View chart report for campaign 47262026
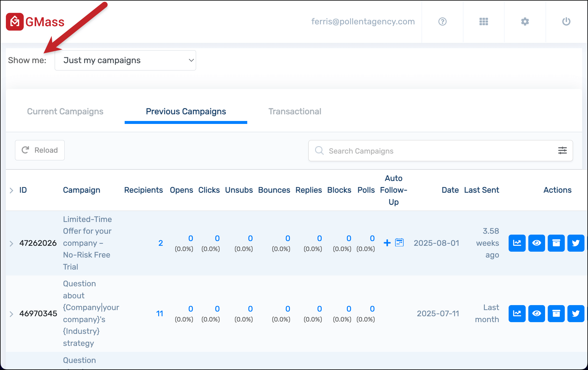The width and height of the screenshot is (588, 370). [x=517, y=243]
